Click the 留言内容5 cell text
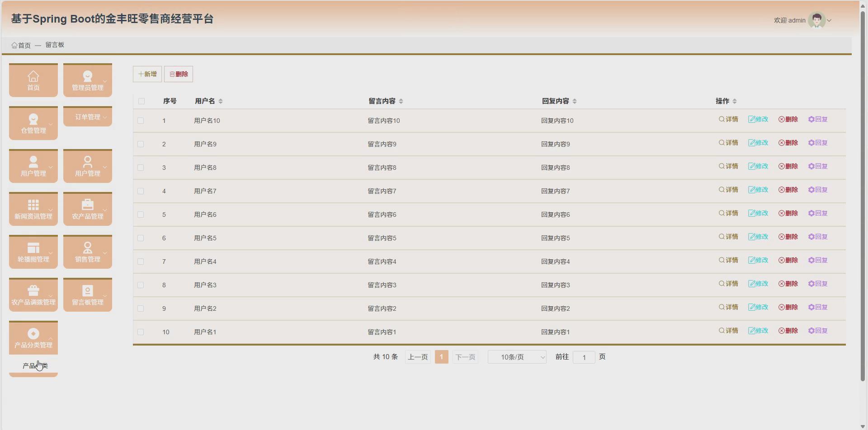This screenshot has width=868, height=430. tap(382, 238)
